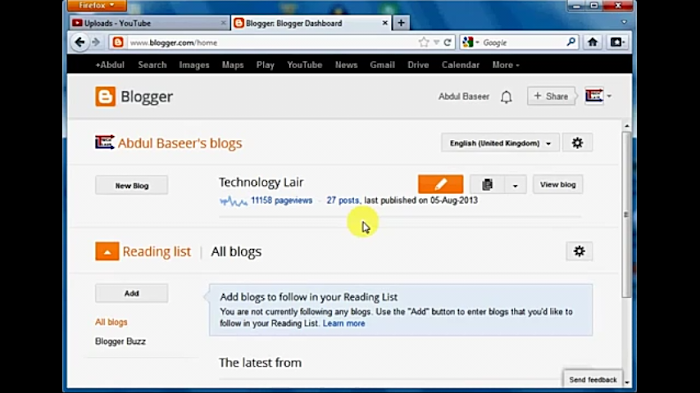
Task: Click the Blogger logo
Action: 134,96
